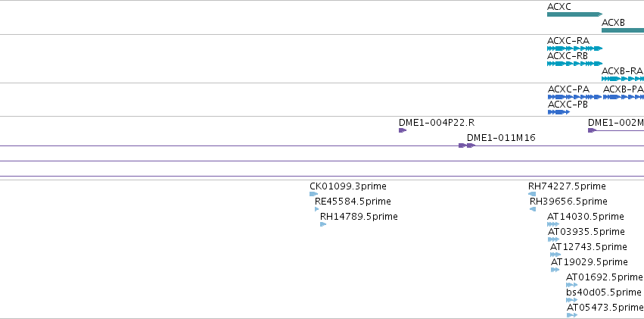Click the RE45584.5prime EST marker
This screenshot has width=644, height=319.
tap(316, 209)
